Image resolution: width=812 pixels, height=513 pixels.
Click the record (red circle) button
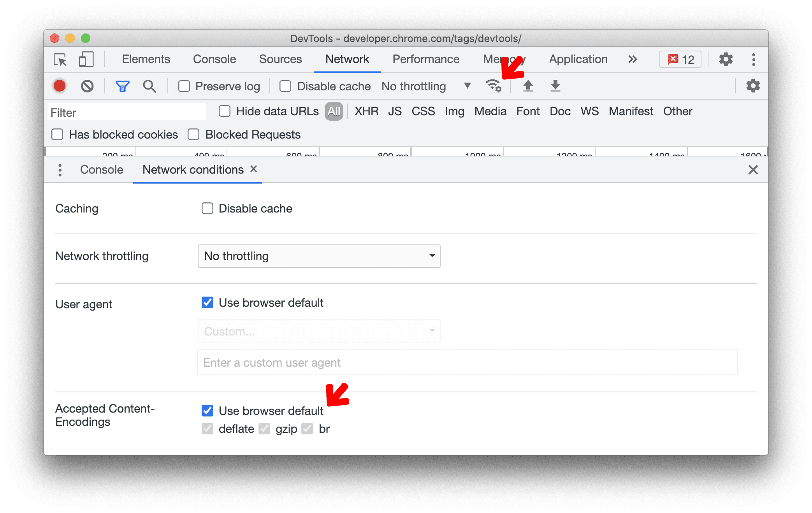[58, 88]
